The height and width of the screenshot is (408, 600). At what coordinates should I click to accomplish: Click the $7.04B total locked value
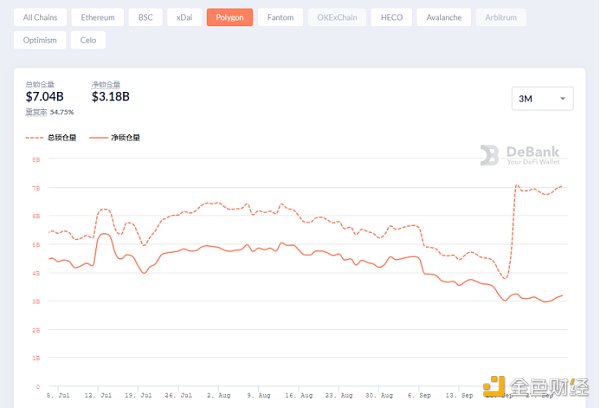coord(44,96)
